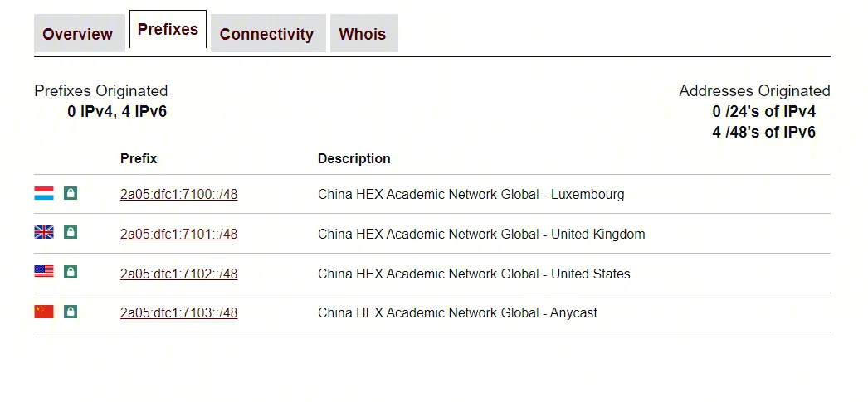Click the Anycast network description text

click(x=457, y=313)
